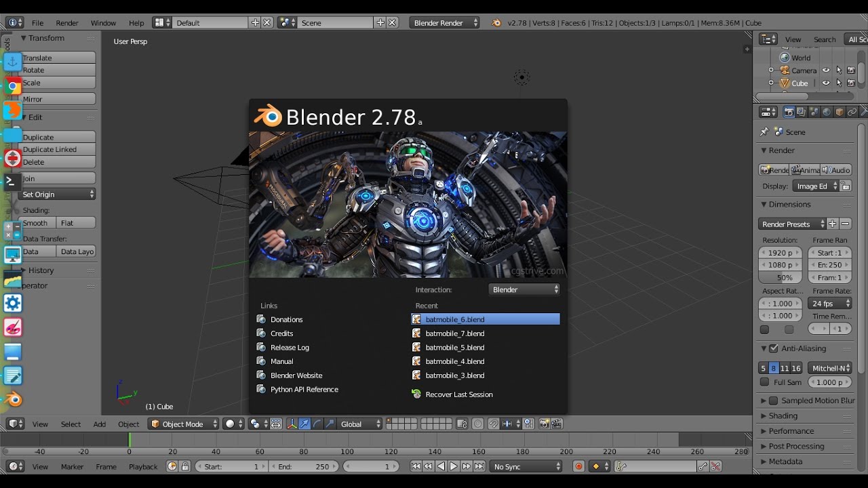Open the Render menu in the top bar
The image size is (868, 488).
click(67, 23)
